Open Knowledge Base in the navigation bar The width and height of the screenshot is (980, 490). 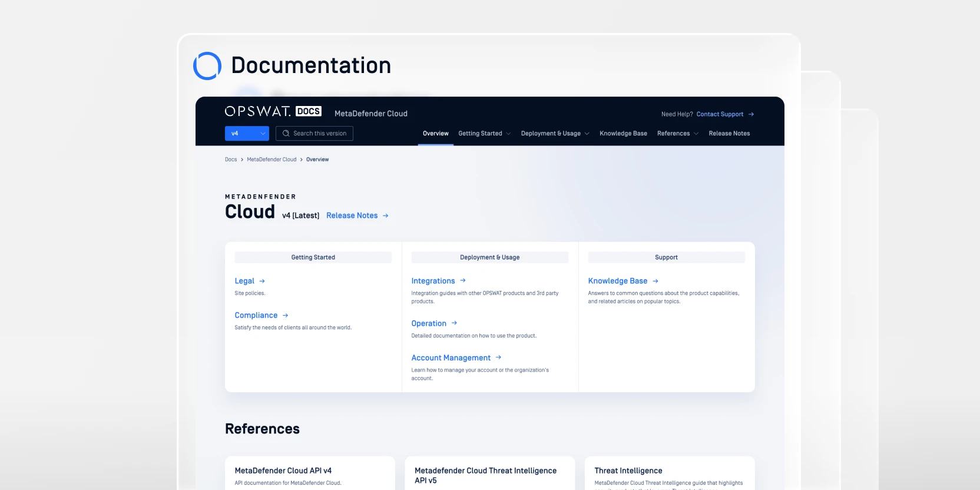[x=623, y=134]
